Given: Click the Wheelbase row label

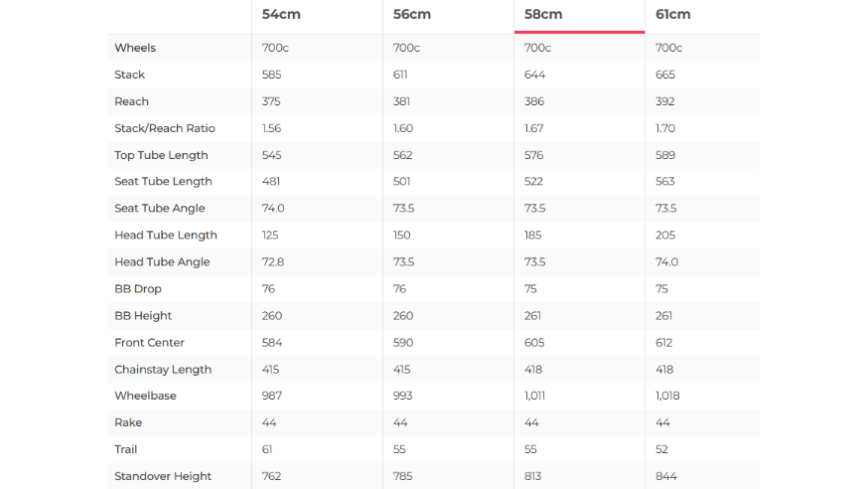Looking at the screenshot, I should [145, 396].
